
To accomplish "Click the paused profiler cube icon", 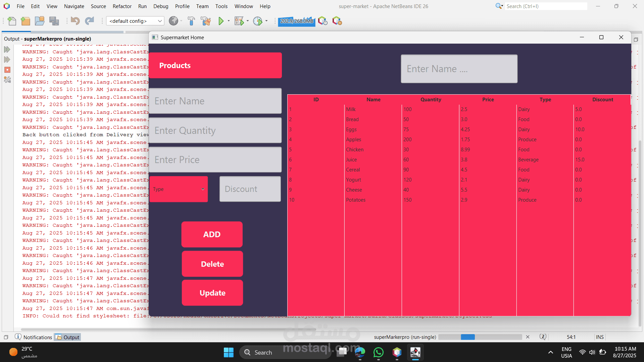I will [337, 21].
